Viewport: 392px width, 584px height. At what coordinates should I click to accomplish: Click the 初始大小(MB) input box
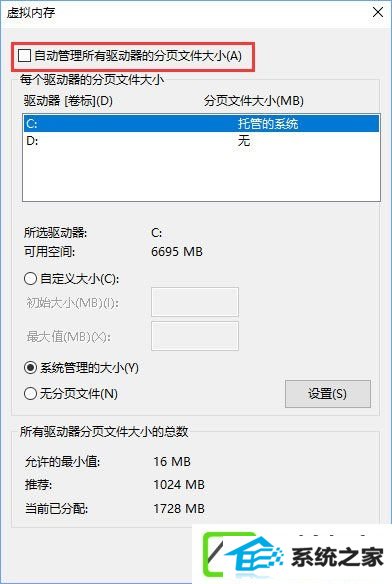point(195,302)
